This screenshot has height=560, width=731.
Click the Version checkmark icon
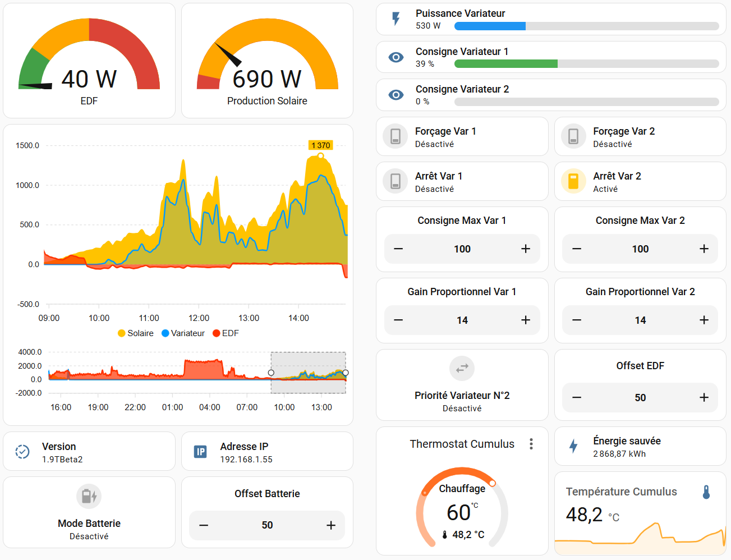(x=22, y=452)
